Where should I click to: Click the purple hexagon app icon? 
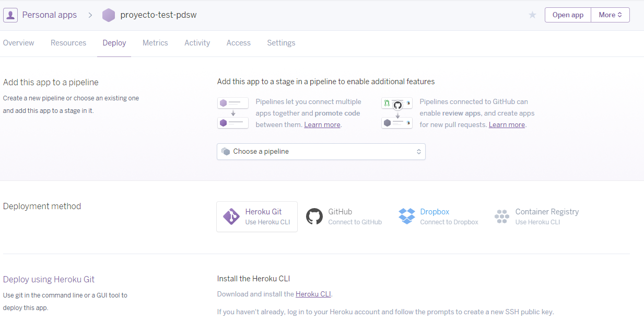109,15
